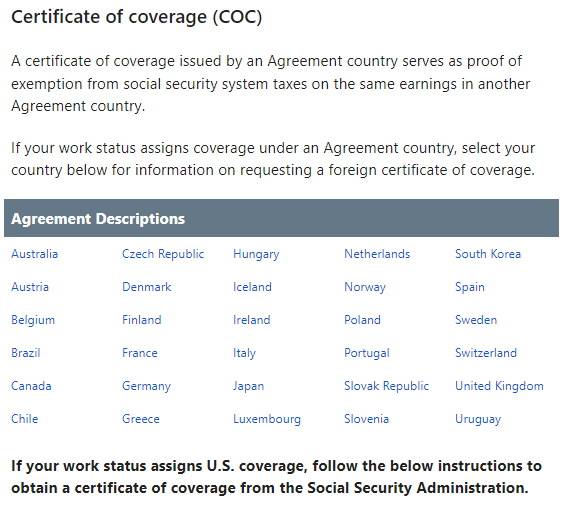Select the France link
Screen dimensions: 576x512
(x=140, y=353)
